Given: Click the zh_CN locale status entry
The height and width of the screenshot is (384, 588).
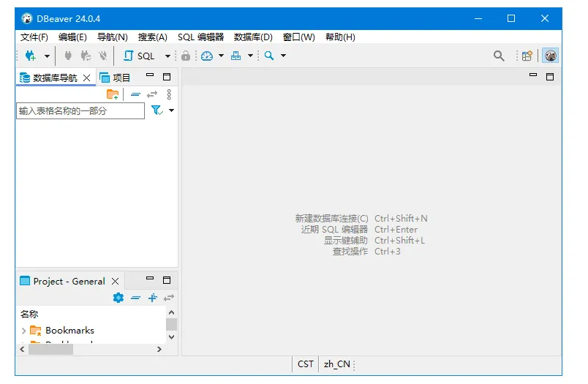Looking at the screenshot, I should pos(336,364).
